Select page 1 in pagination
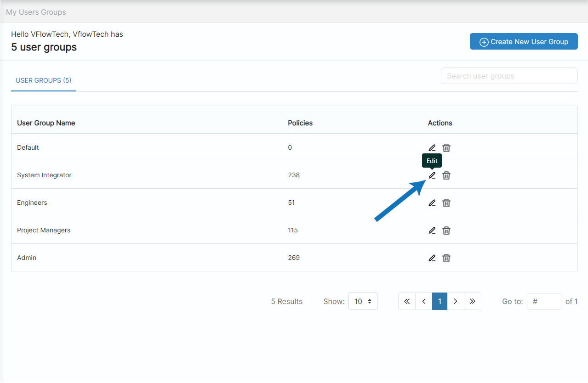Viewport: 588px width, 383px height. [x=440, y=301]
